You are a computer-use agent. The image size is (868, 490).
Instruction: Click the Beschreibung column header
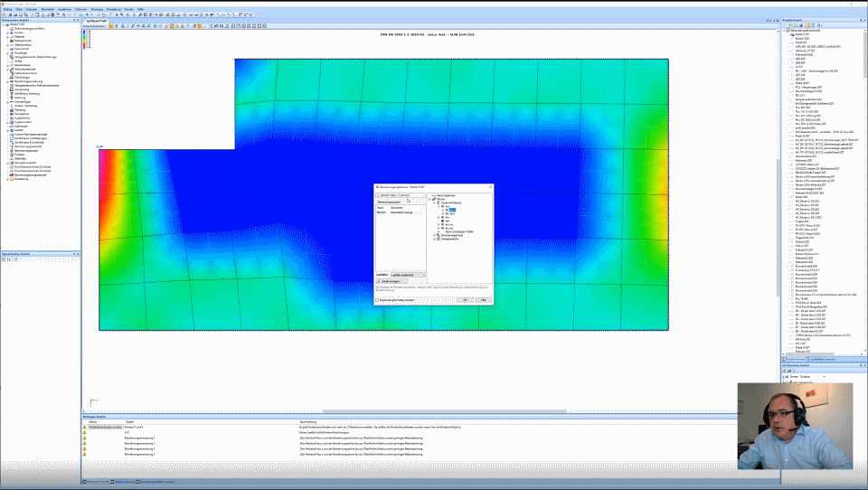(308, 422)
